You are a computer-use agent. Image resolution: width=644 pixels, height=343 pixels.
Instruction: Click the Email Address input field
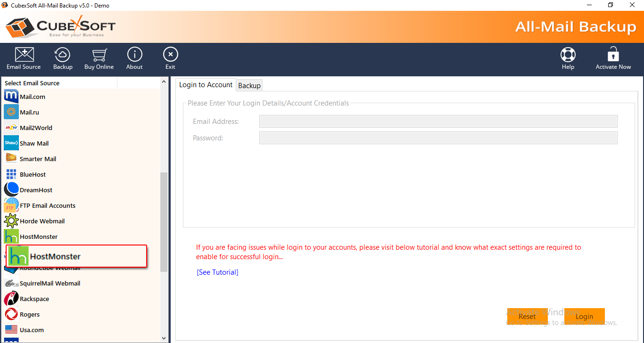(x=438, y=122)
